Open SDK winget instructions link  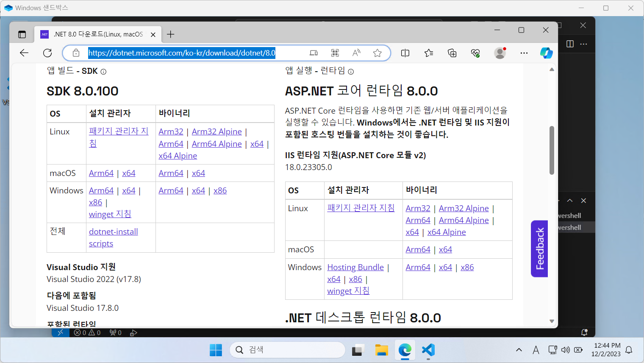(x=110, y=215)
